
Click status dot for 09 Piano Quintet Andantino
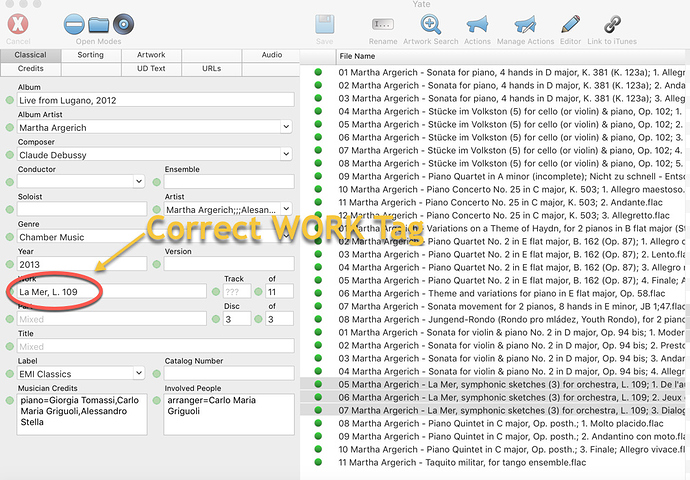click(318, 436)
